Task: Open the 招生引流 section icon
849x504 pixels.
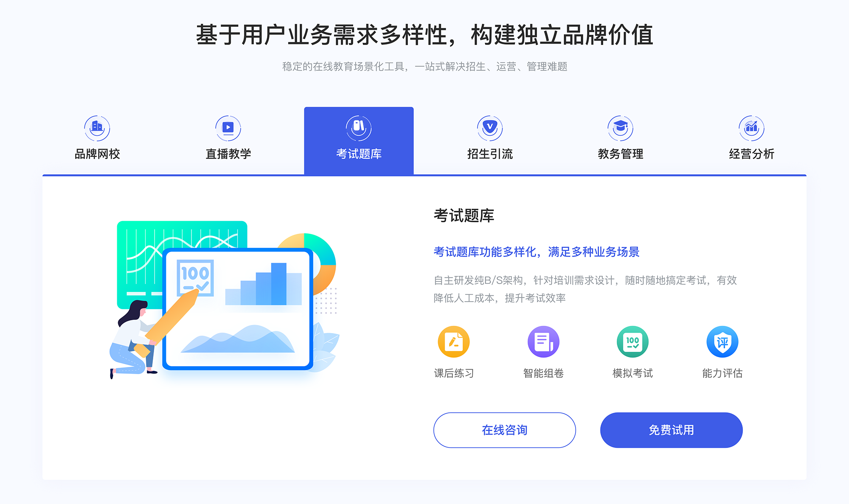Action: click(x=487, y=126)
